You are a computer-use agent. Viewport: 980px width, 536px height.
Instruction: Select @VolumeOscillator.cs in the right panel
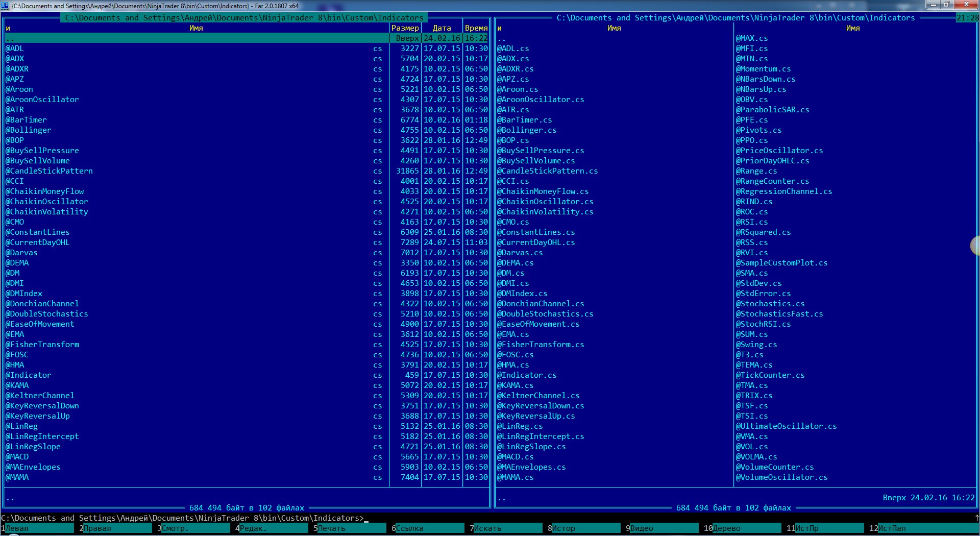[782, 477]
